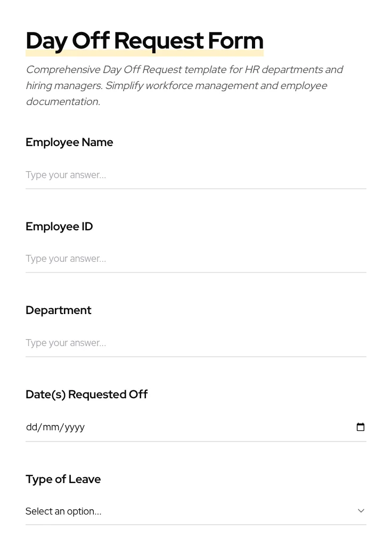Screen dimensions: 392x546
Task: Open the Type of Leave dropdown
Action: (195, 511)
